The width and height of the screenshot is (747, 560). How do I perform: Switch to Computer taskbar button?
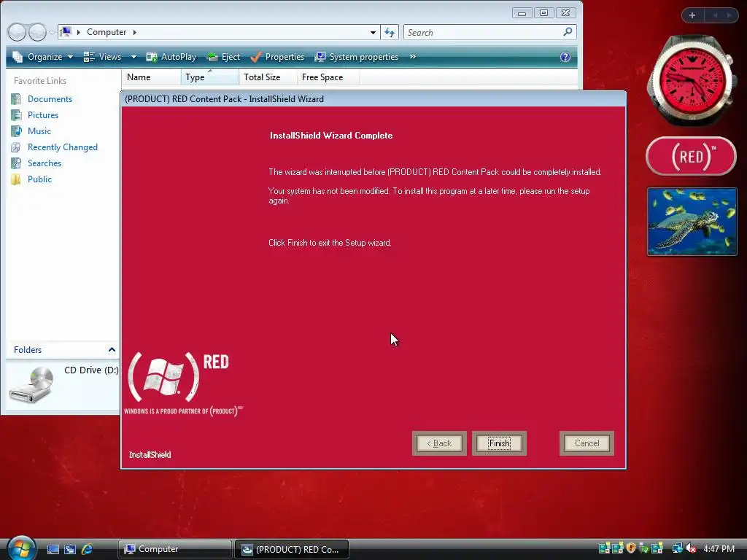(x=174, y=549)
